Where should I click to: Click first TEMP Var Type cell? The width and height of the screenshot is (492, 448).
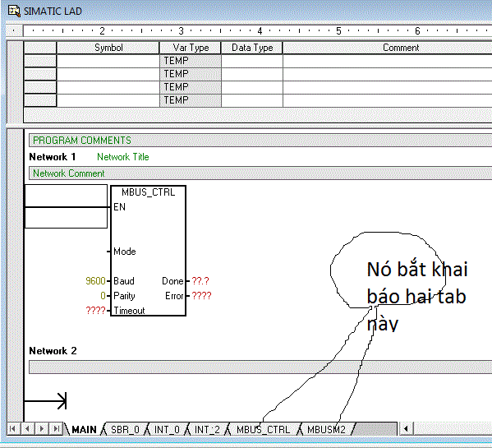[191, 61]
